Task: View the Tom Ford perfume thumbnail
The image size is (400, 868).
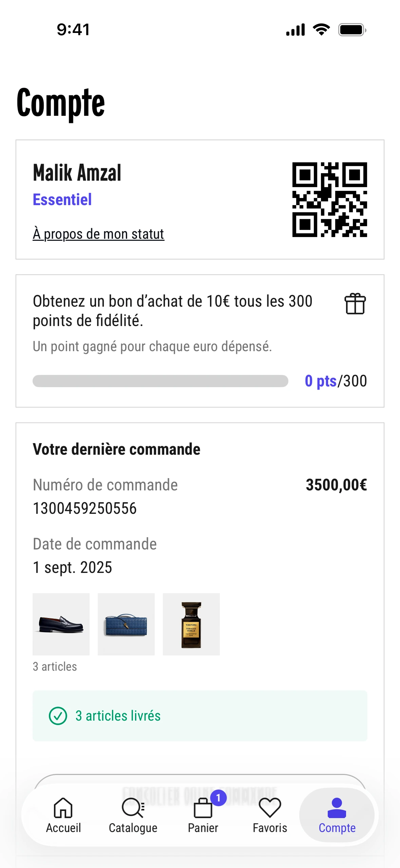Action: coord(191,624)
